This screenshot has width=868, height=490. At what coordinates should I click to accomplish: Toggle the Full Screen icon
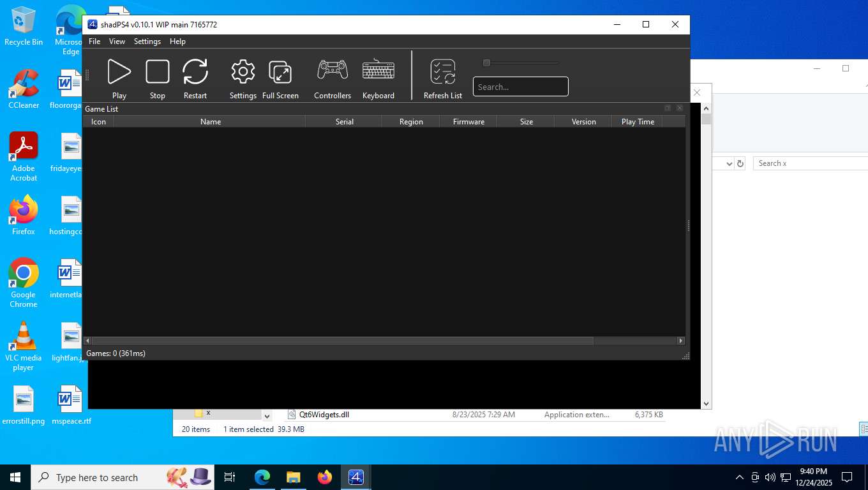tap(280, 72)
